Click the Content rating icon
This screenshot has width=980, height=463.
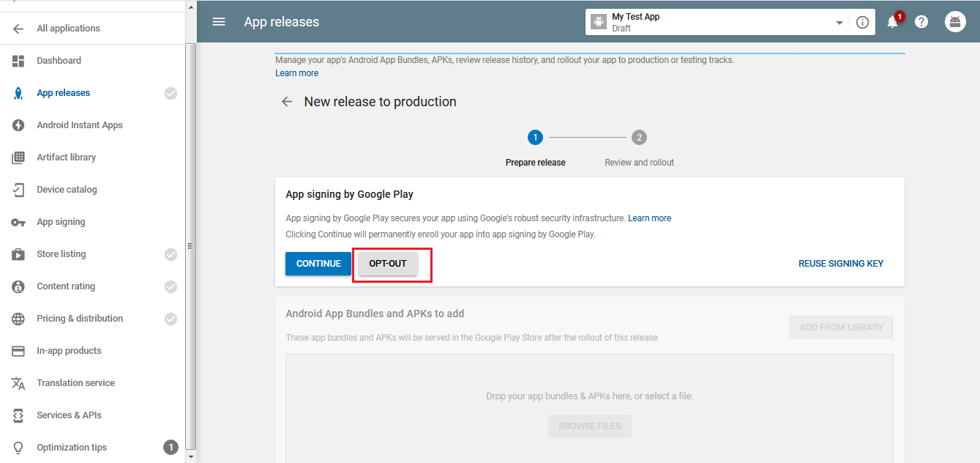pos(18,286)
